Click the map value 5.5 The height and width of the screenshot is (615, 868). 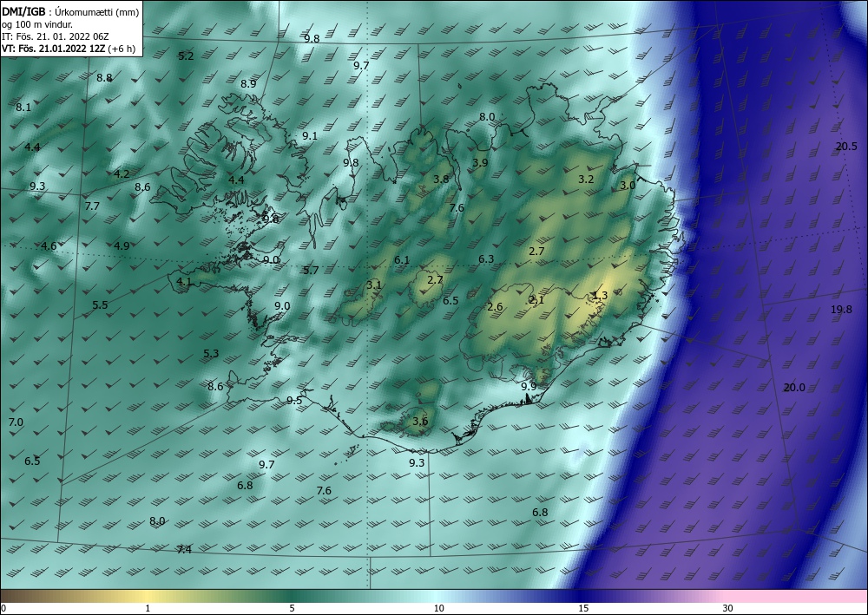tap(100, 305)
